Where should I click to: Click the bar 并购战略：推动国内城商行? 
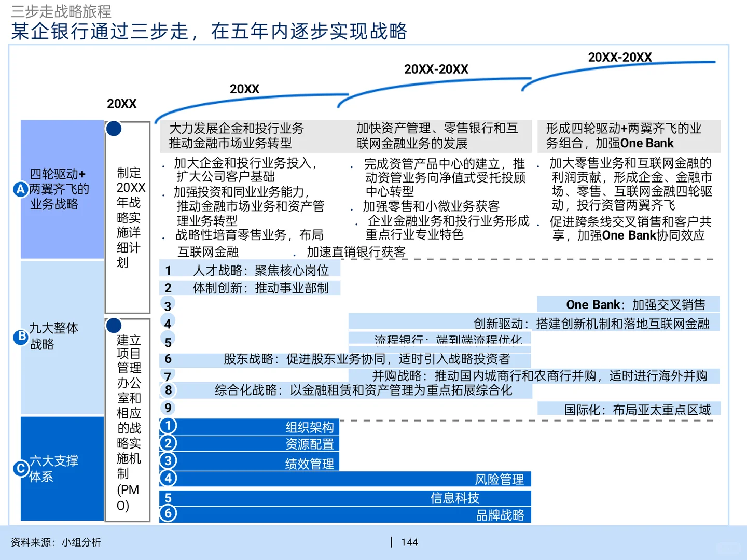[x=534, y=375]
